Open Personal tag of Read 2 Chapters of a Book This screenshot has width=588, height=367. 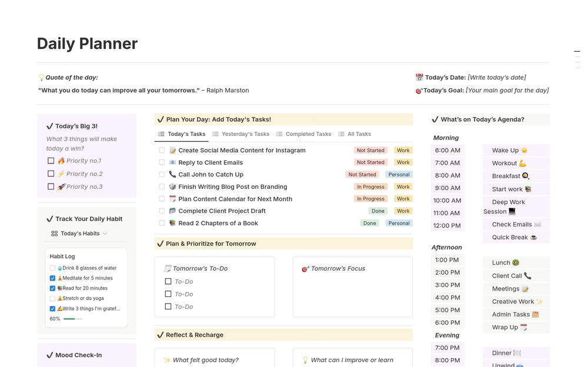(399, 223)
